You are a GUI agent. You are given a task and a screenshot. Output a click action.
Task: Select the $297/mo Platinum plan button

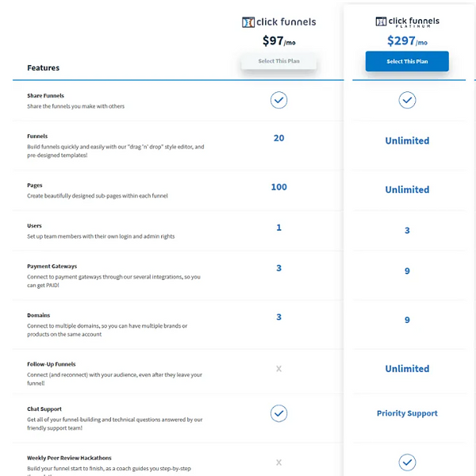pos(407,61)
